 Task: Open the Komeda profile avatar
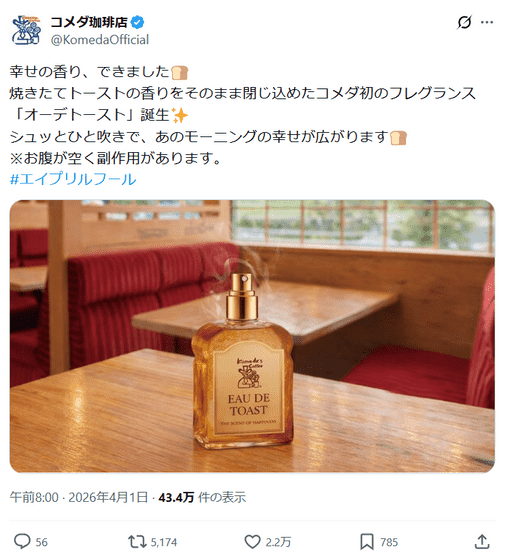25,30
